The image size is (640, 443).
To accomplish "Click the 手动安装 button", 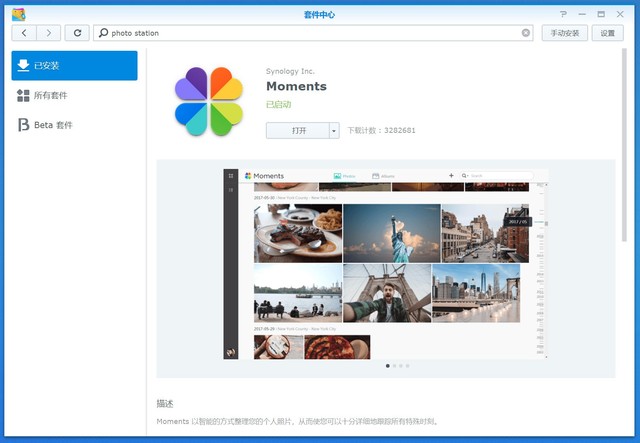I will pyautogui.click(x=564, y=33).
